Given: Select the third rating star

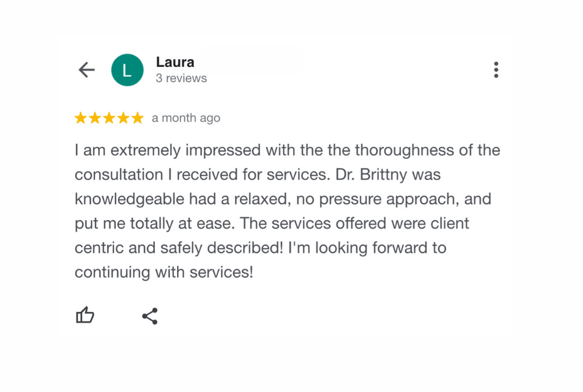Looking at the screenshot, I should (109, 118).
